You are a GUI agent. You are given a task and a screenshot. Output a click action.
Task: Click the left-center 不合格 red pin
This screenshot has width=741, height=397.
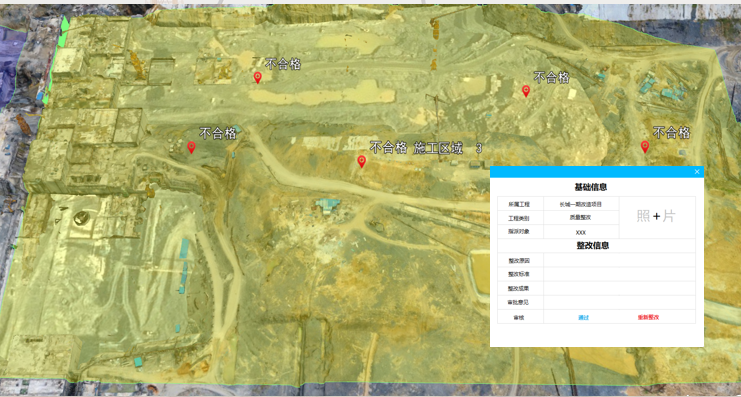tap(191, 148)
